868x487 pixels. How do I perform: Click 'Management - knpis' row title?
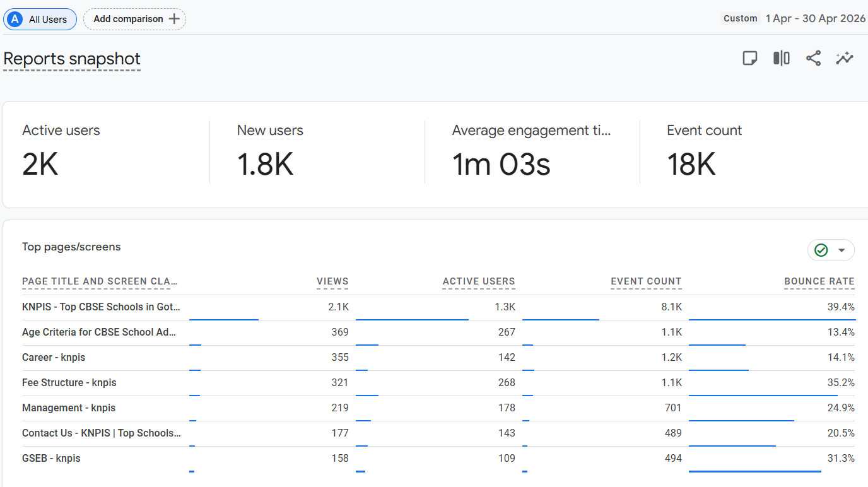click(x=69, y=408)
